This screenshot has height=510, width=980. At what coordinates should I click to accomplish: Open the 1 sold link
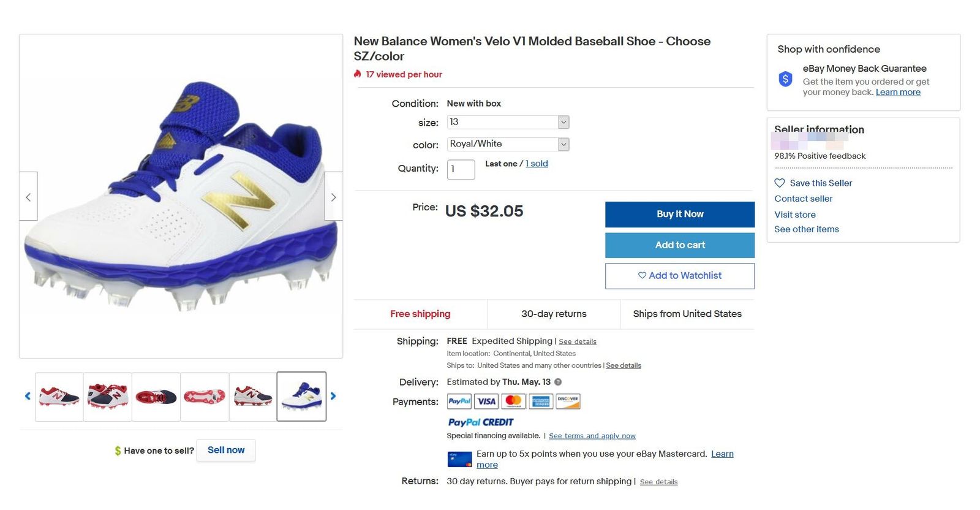pyautogui.click(x=537, y=164)
